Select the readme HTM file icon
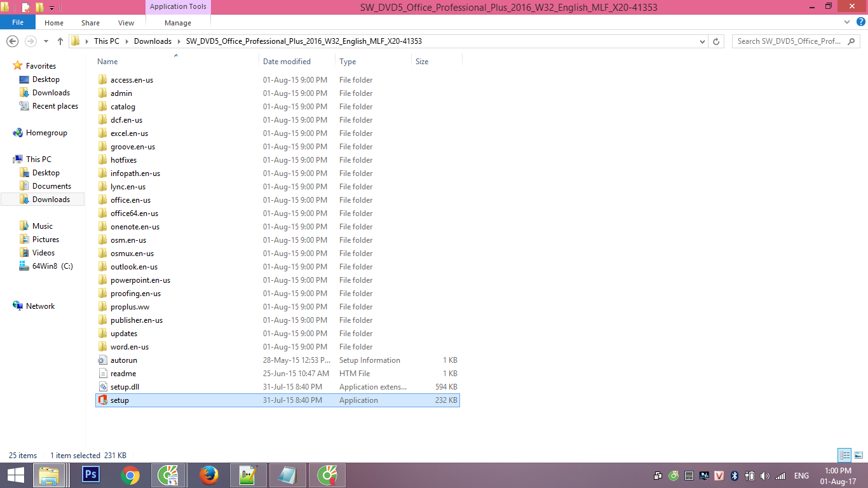 (x=103, y=374)
